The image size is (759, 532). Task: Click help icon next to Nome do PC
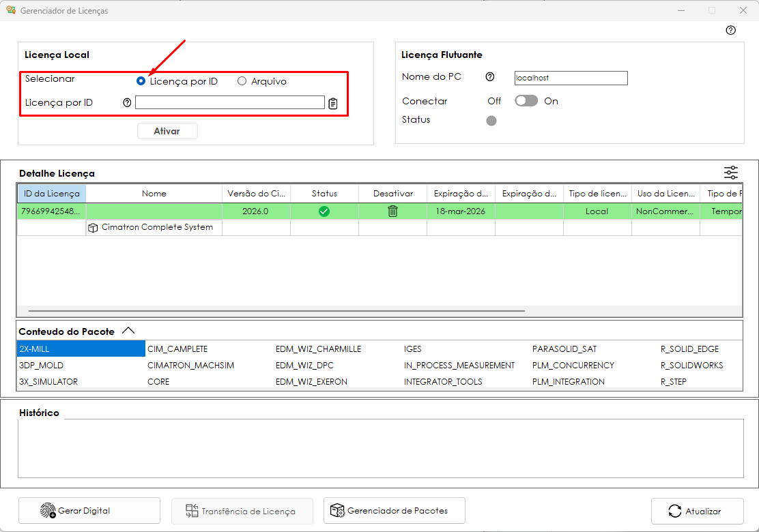pyautogui.click(x=489, y=77)
